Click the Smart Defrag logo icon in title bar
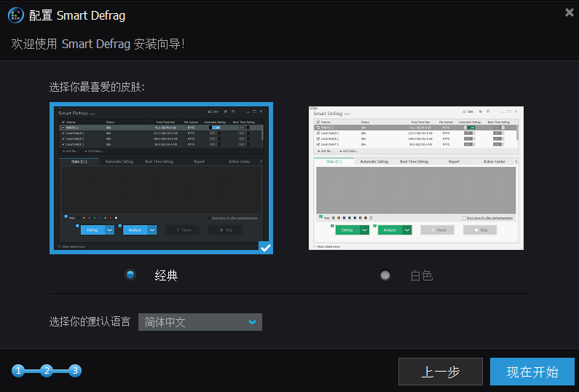Viewport: 579px width, 392px height. click(16, 14)
